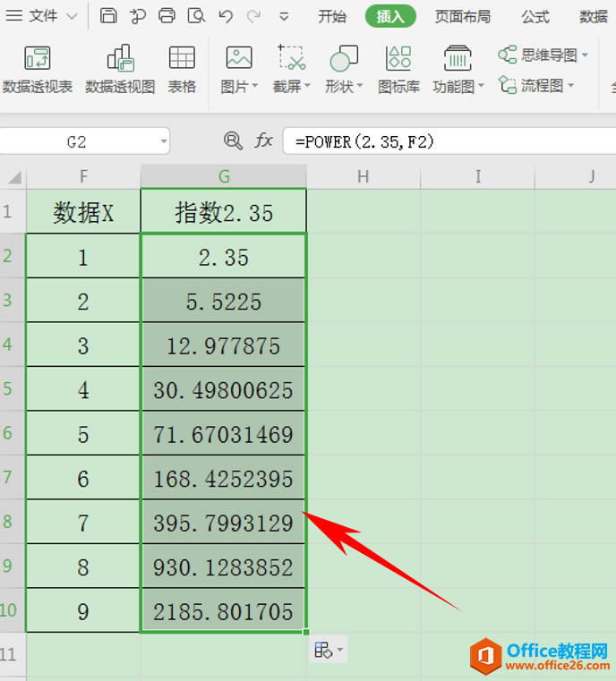Viewport: 616px width, 681px height.
Task: Click the fx insert function icon
Action: point(264,140)
